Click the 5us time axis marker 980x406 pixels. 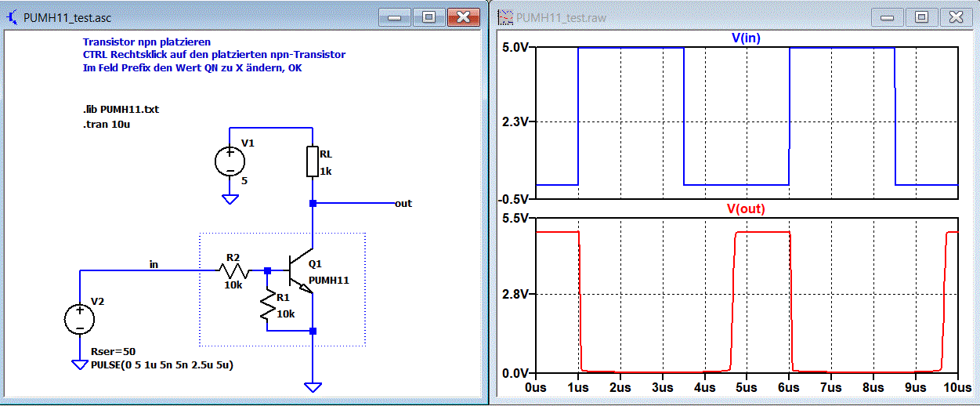(746, 386)
